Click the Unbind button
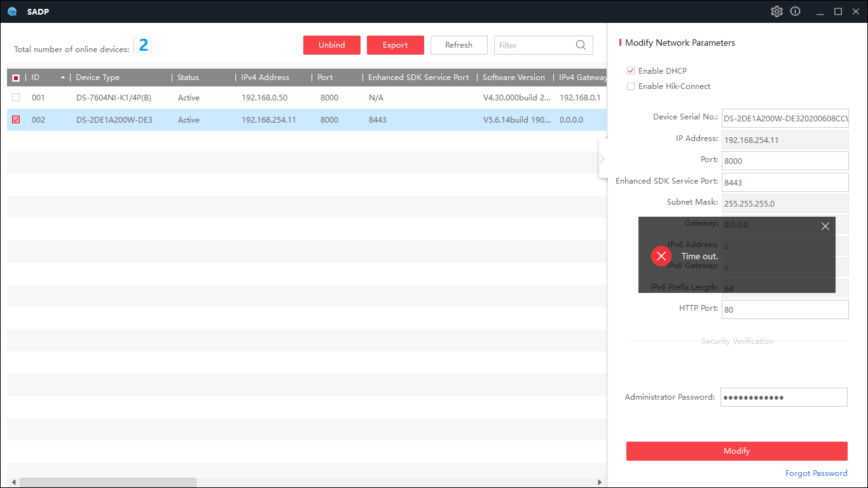The height and width of the screenshot is (488, 868). [332, 45]
